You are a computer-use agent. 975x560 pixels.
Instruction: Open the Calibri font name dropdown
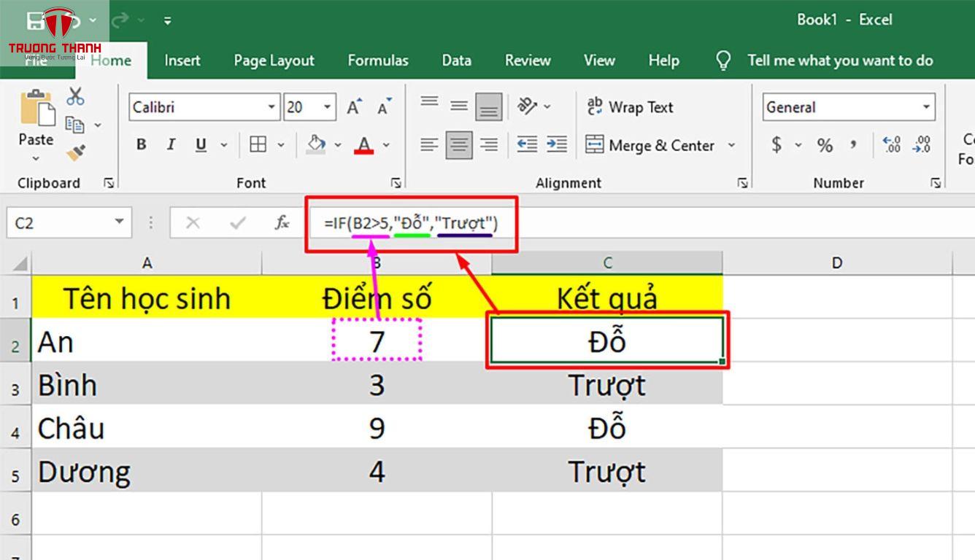pos(271,107)
